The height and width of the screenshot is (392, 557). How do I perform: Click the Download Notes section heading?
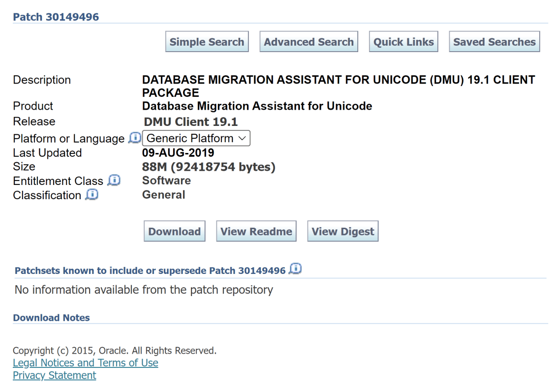[51, 318]
